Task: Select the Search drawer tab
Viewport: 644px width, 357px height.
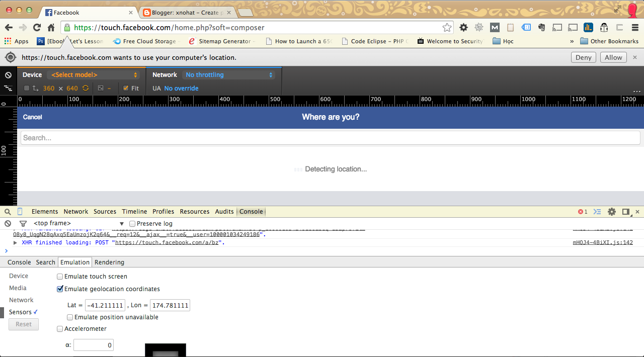Action: (45, 262)
